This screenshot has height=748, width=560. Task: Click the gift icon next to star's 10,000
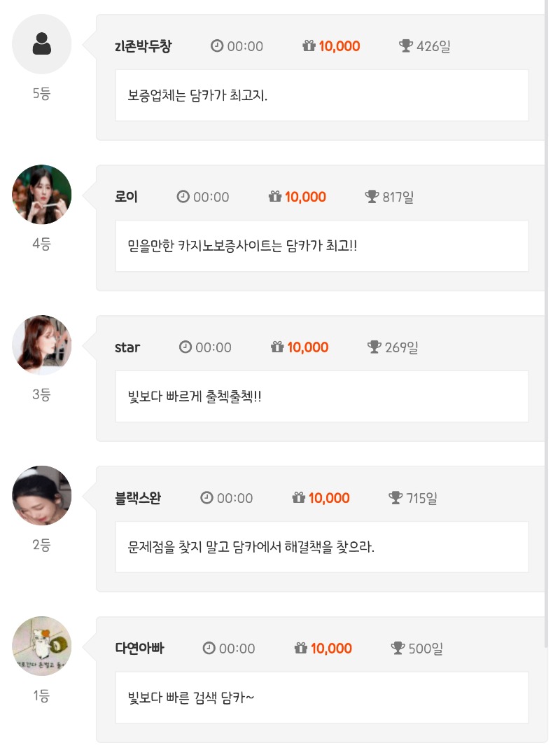coord(277,347)
